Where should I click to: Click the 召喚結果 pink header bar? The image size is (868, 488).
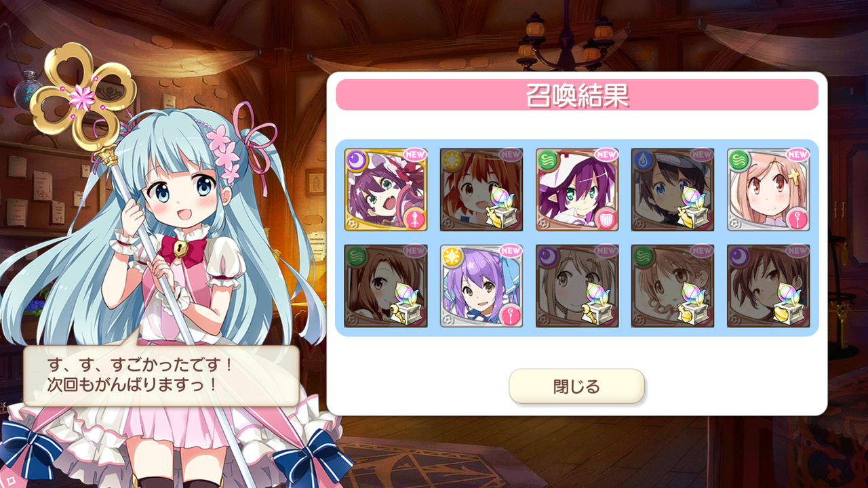coord(577,95)
